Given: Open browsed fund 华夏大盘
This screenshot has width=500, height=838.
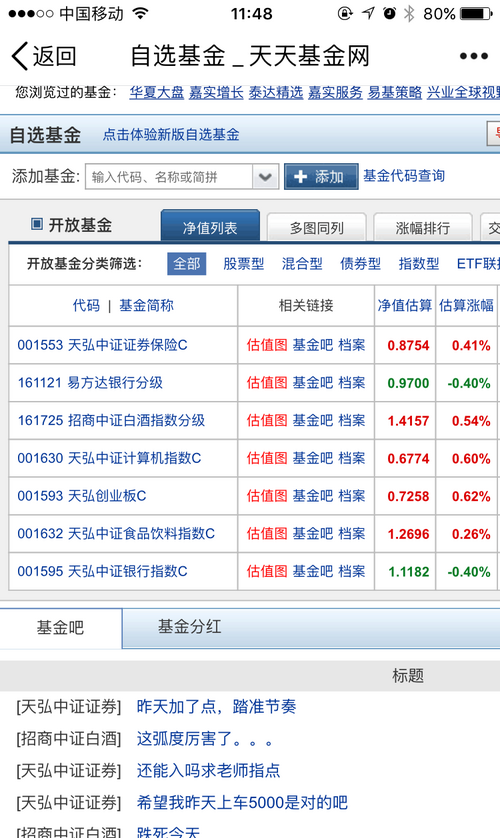Looking at the screenshot, I should 157,92.
